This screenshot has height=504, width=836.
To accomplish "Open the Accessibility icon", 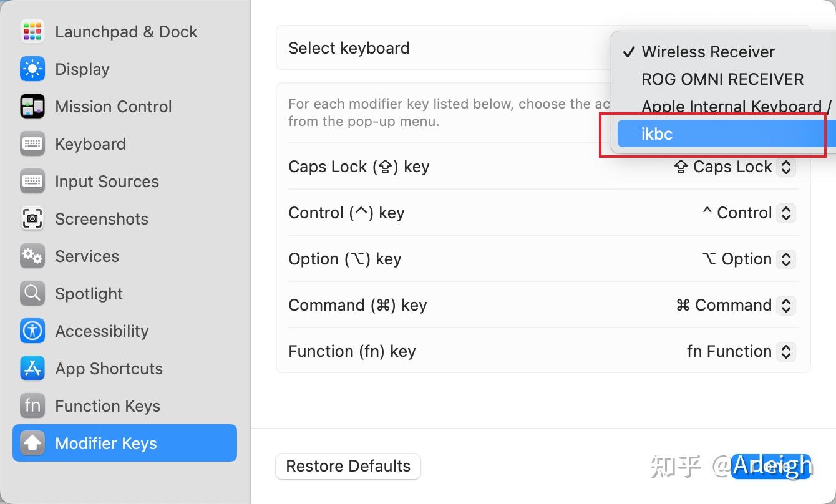I will (32, 331).
